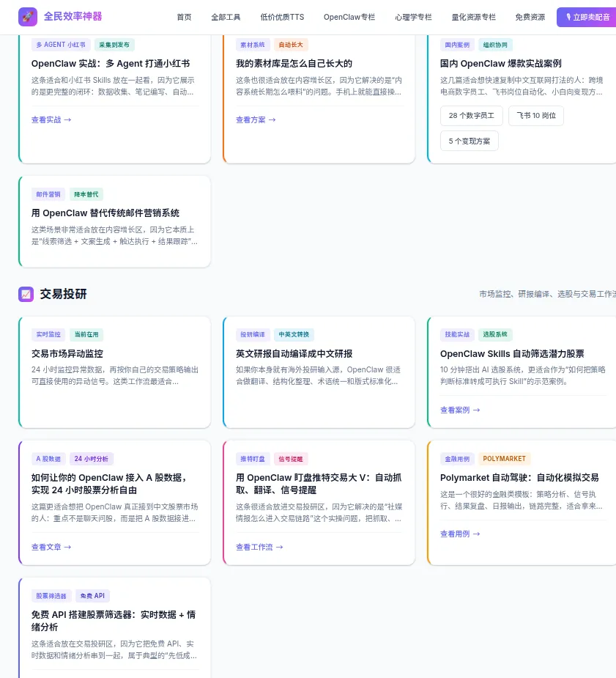
Task: Click the 选股系统 tag
Action: click(495, 335)
